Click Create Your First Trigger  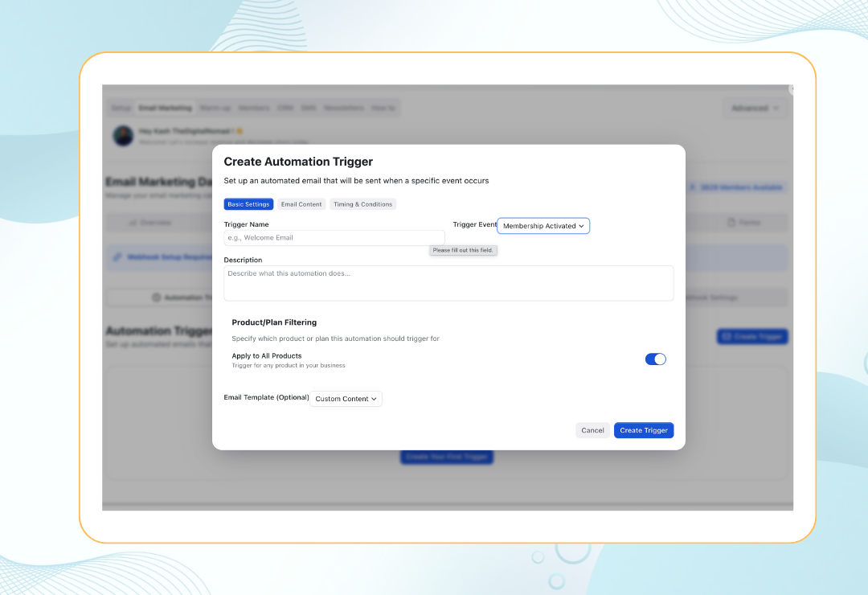click(447, 456)
